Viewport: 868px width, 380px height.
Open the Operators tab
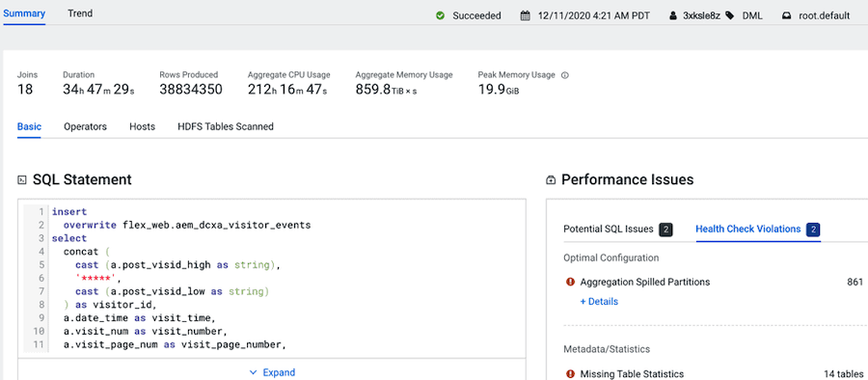(x=85, y=126)
